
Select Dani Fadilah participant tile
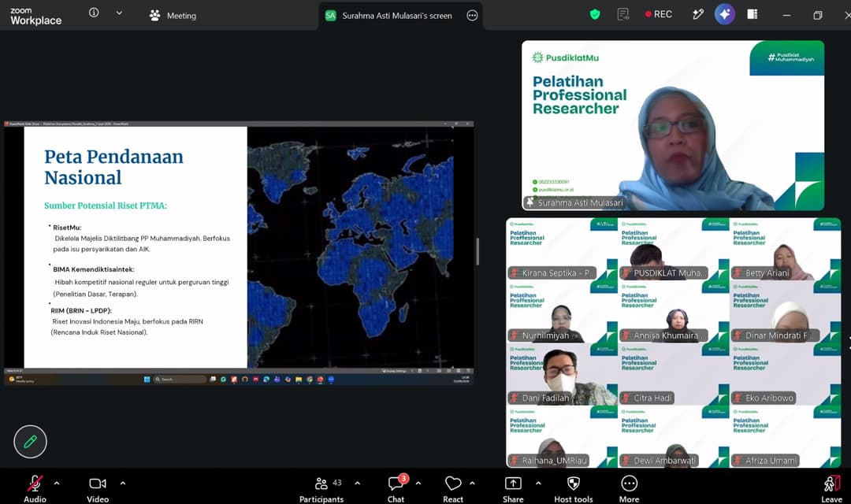click(x=562, y=374)
